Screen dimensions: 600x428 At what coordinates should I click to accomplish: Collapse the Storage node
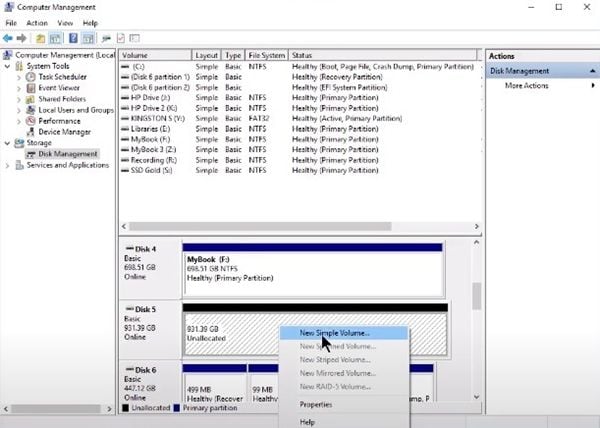(x=7, y=143)
